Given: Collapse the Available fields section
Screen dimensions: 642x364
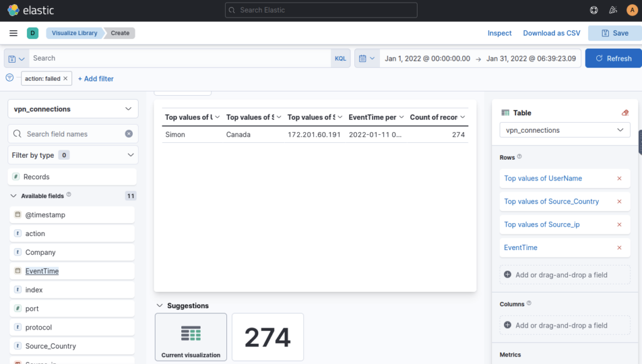Looking at the screenshot, I should click(13, 196).
